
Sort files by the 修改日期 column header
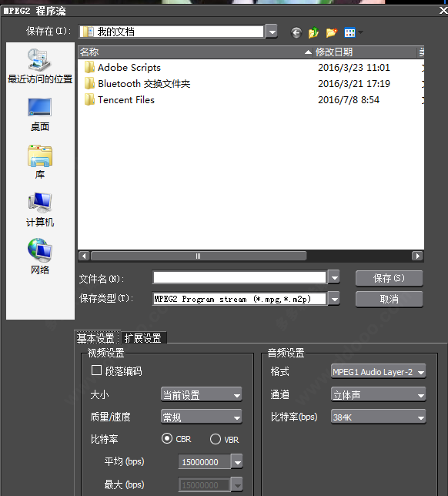click(x=365, y=52)
